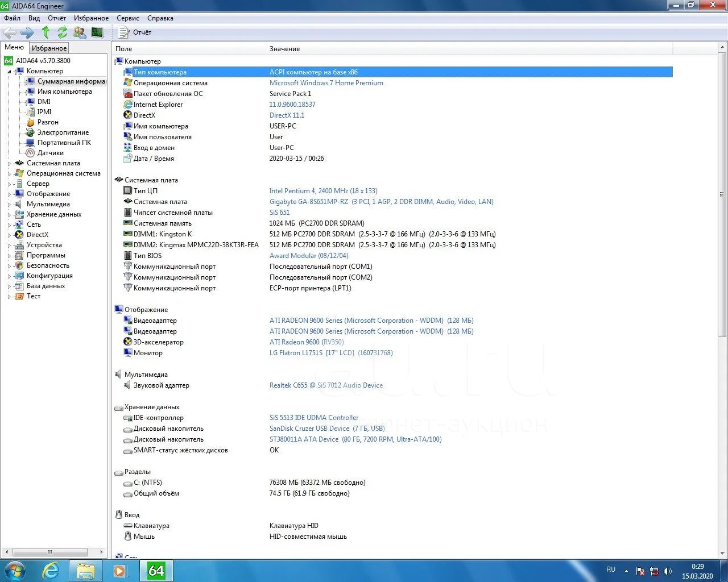728x582 pixels.
Task: Open the Сервис menu
Action: click(x=128, y=18)
